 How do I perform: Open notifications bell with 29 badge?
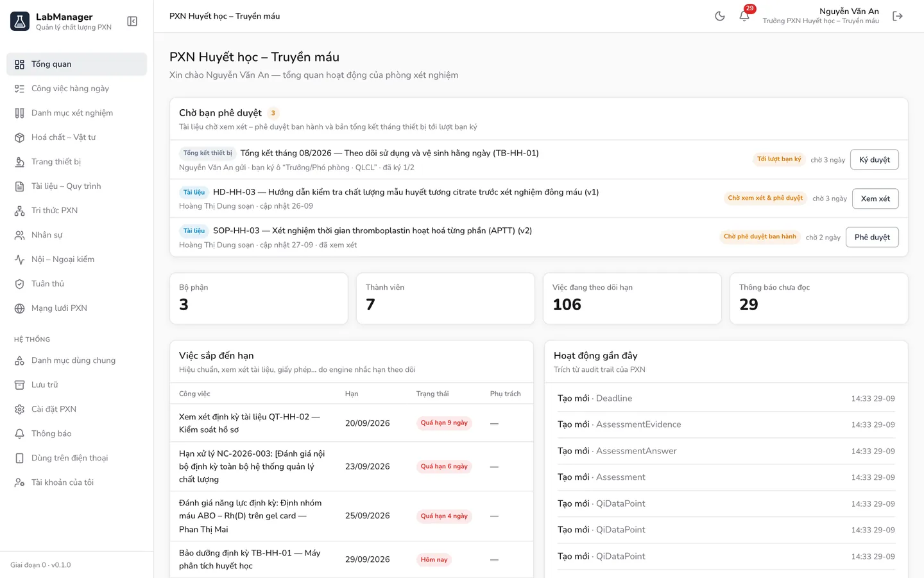(x=744, y=16)
